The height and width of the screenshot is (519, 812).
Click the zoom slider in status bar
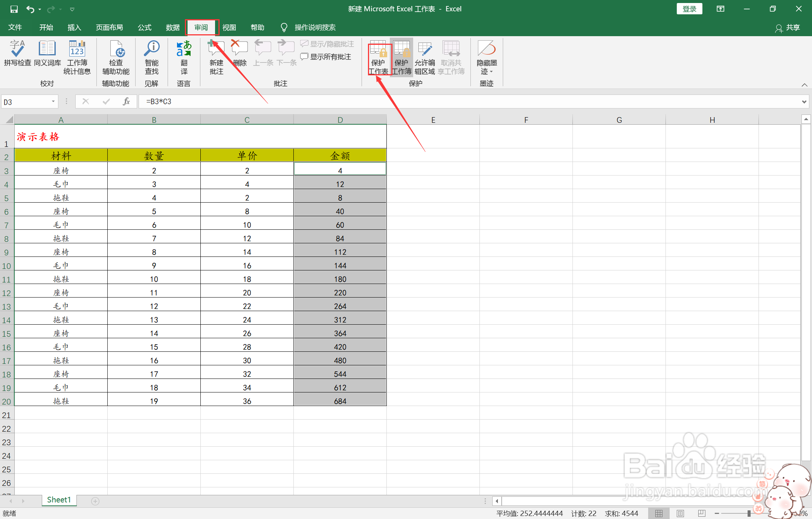(x=749, y=513)
